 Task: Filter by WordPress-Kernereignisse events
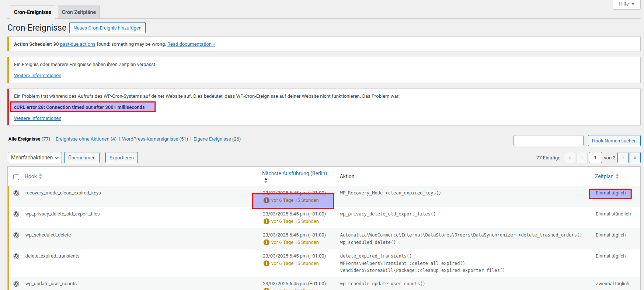[x=150, y=139]
